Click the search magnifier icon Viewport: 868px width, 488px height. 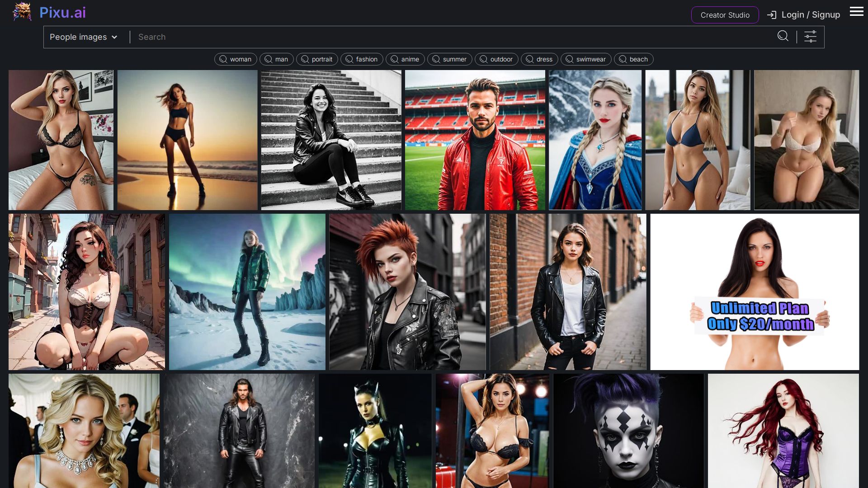(x=783, y=36)
